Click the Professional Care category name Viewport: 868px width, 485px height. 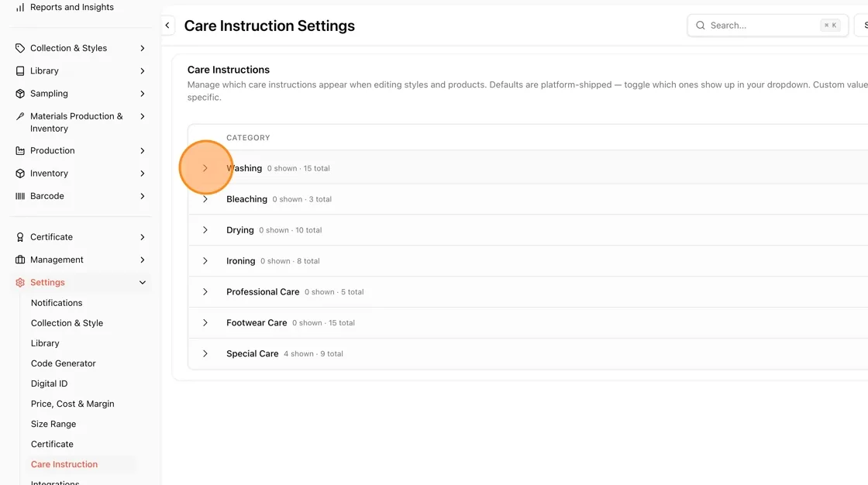click(x=263, y=292)
